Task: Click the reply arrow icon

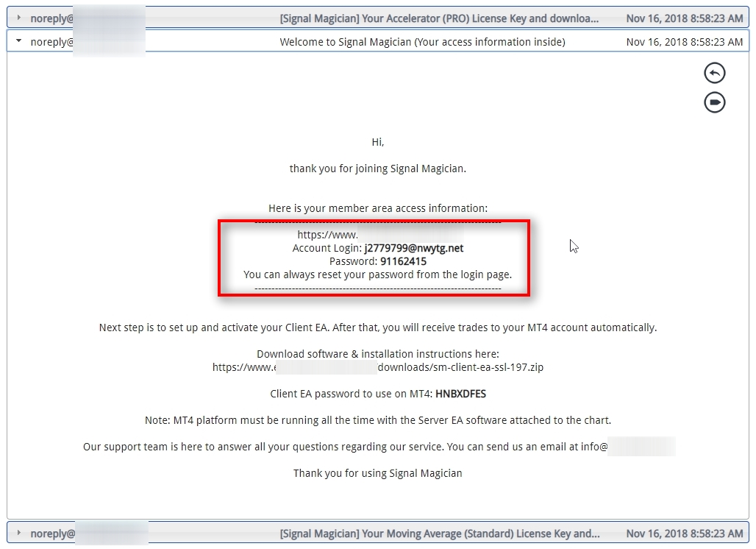Action: (713, 73)
